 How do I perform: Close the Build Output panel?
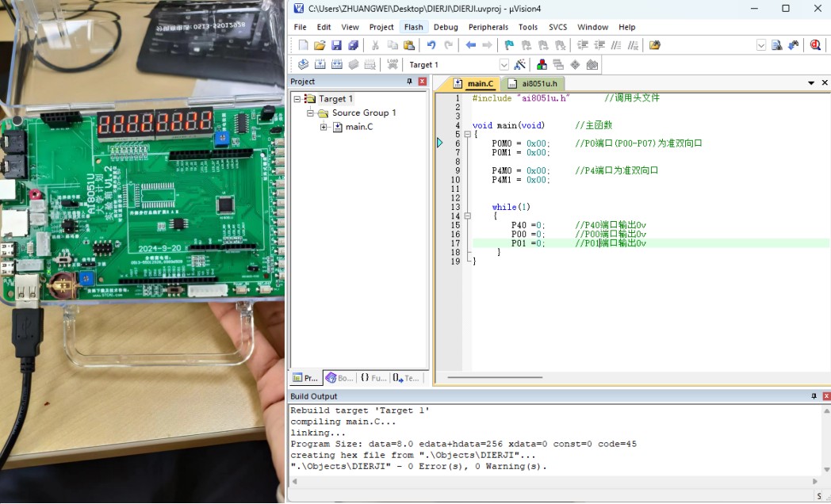tap(826, 396)
